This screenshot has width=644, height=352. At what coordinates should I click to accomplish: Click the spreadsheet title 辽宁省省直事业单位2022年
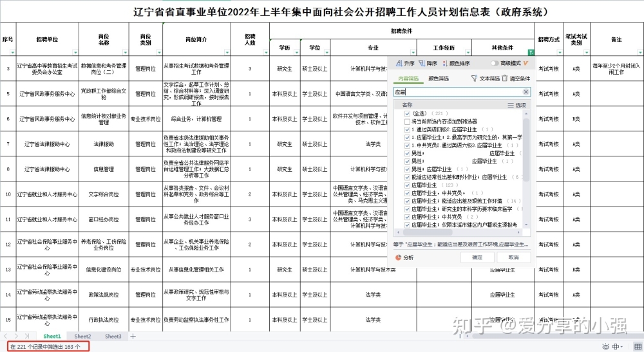click(x=341, y=12)
